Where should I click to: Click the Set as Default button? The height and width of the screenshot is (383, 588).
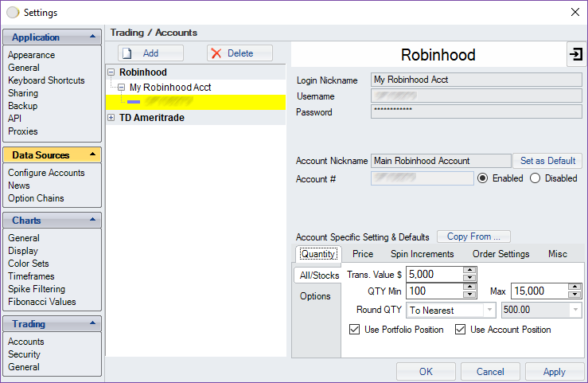547,161
